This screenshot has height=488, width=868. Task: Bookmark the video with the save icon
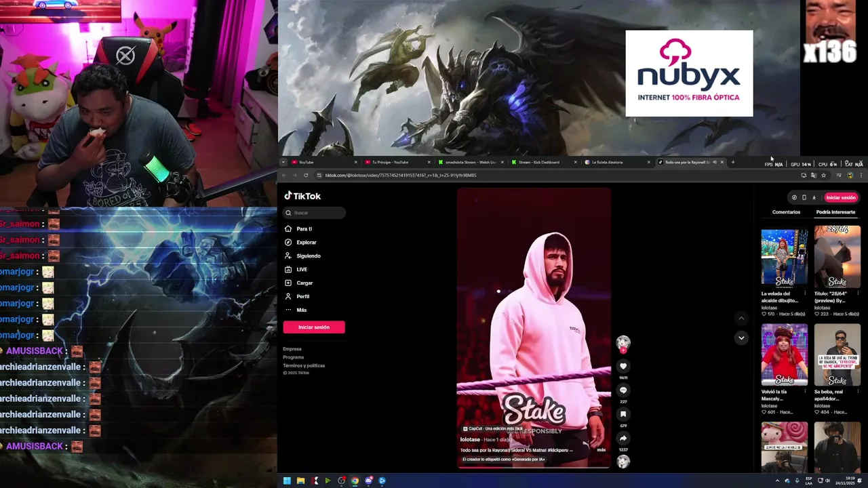[x=623, y=414]
